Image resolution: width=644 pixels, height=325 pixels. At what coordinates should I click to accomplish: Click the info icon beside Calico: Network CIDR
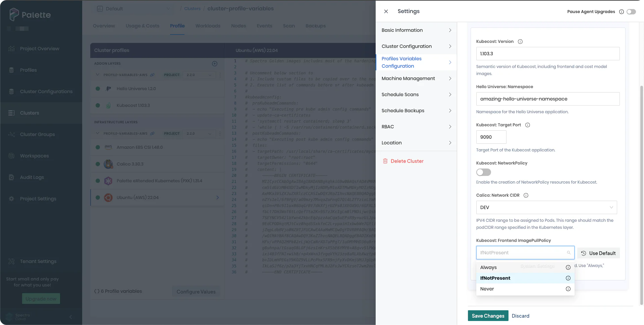point(526,195)
